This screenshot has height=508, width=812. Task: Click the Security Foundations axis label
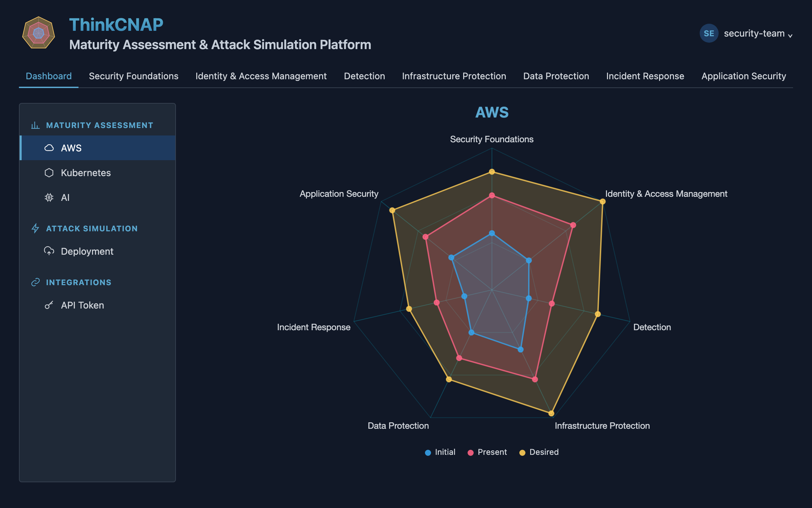[x=492, y=139]
